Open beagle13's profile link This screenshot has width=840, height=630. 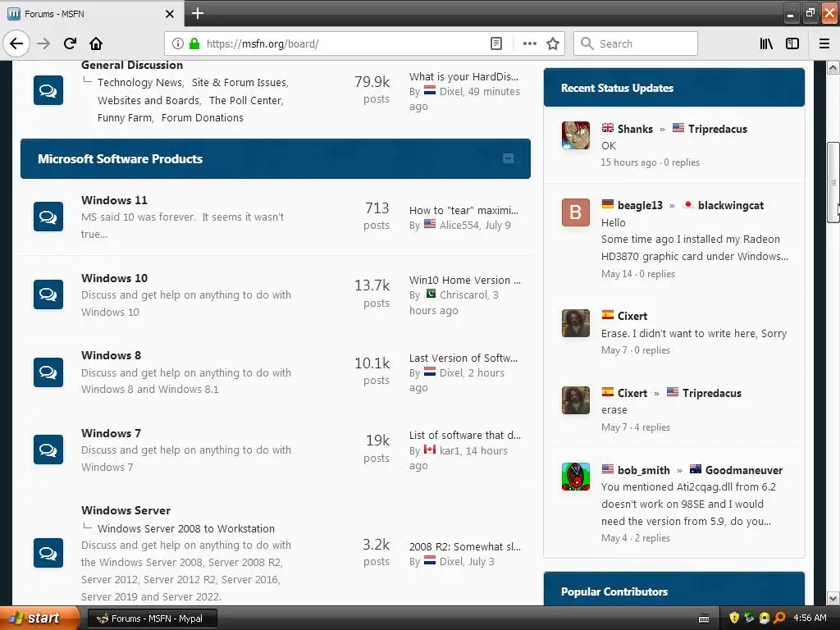tap(640, 205)
